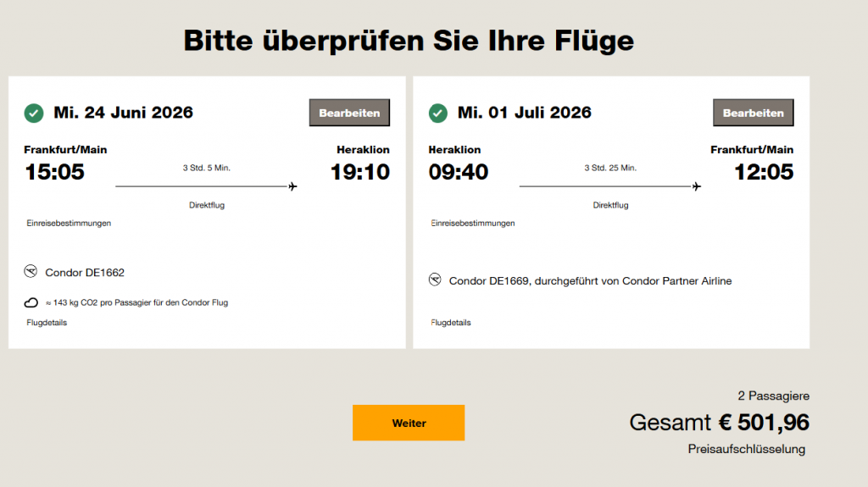Open Einreisebestimmungen for the return flight
This screenshot has height=487, width=868.
click(473, 224)
